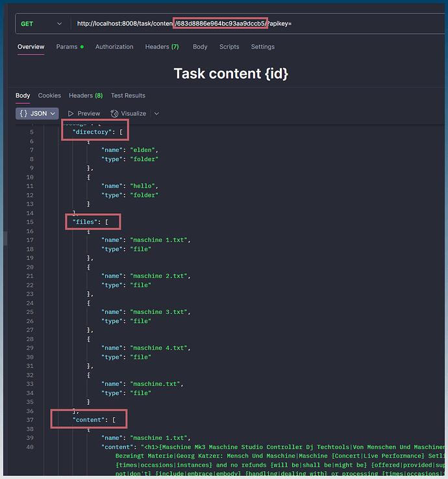This screenshot has width=448, height=479.
Task: Click line number 37 in the gutter
Action: tap(30, 420)
